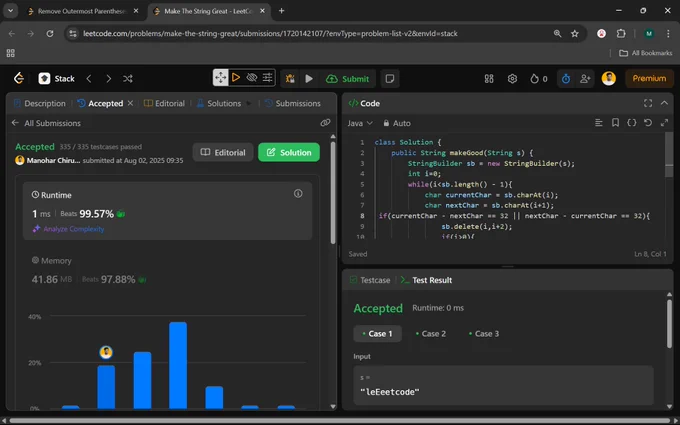Screen dimensions: 680x425
Task: Open the Java language dropdown
Action: tap(360, 123)
